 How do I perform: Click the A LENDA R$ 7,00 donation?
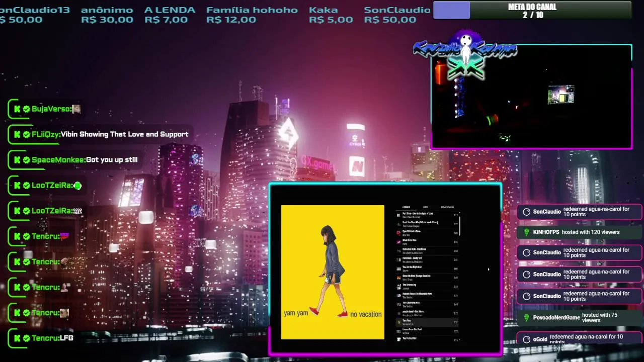pos(170,15)
